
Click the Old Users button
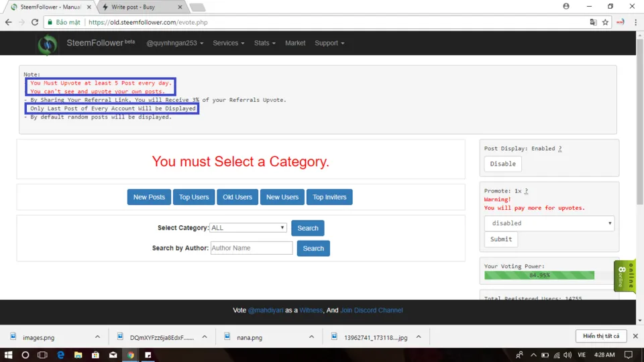pos(237,197)
